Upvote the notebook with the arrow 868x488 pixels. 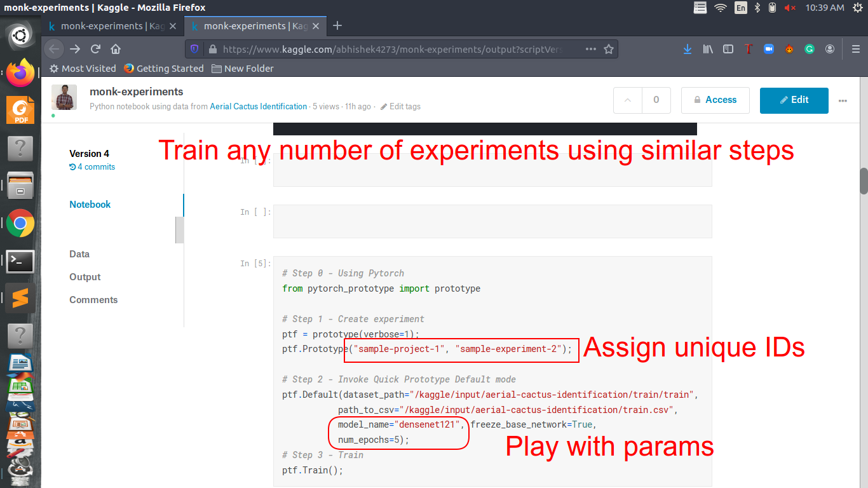click(628, 100)
